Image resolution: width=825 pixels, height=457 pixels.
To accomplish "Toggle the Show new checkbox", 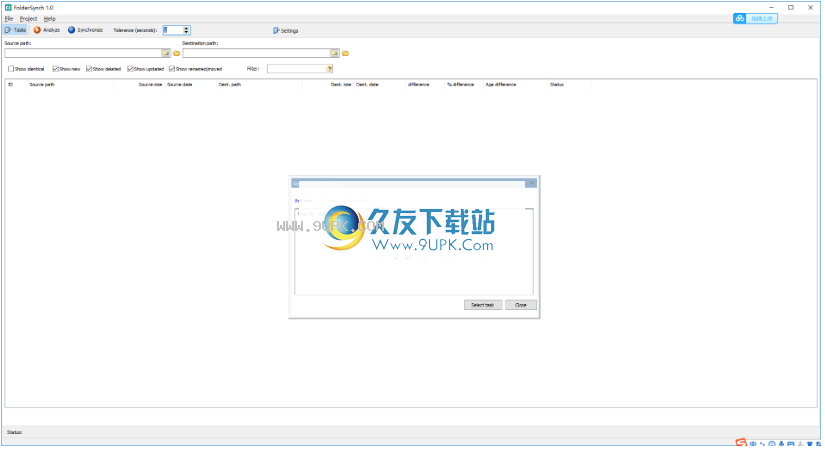I will coord(55,69).
